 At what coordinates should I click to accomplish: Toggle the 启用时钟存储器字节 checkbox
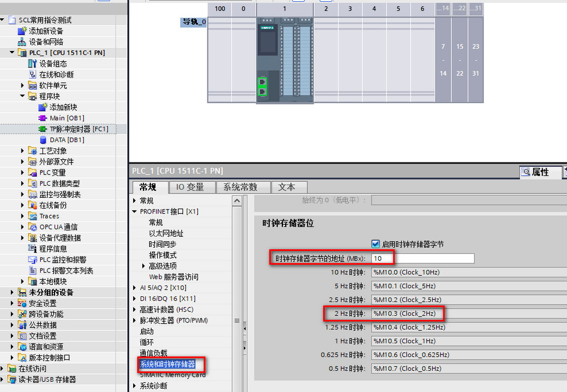376,244
